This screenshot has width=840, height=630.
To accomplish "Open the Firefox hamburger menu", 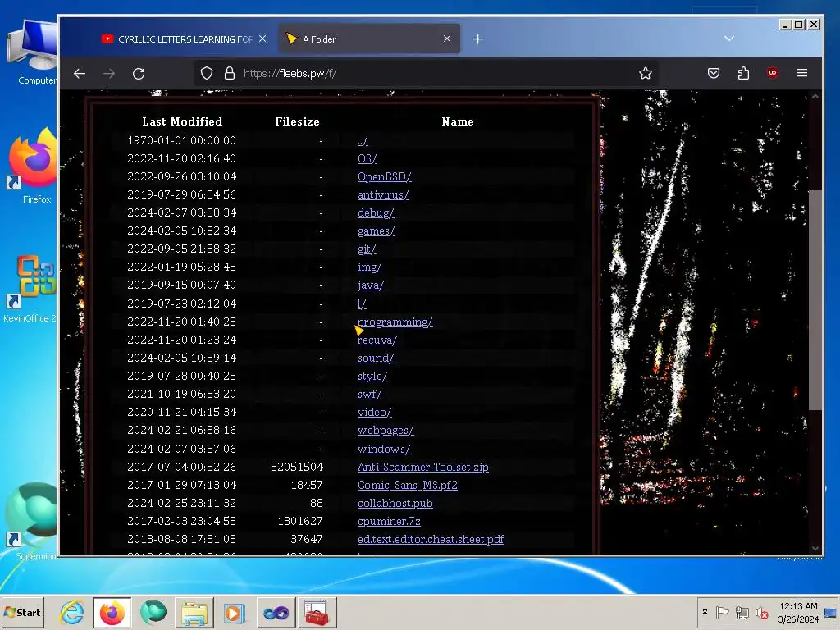I will coord(802,73).
